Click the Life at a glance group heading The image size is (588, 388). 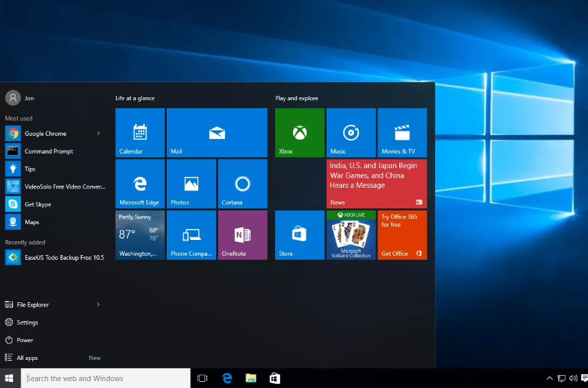135,98
